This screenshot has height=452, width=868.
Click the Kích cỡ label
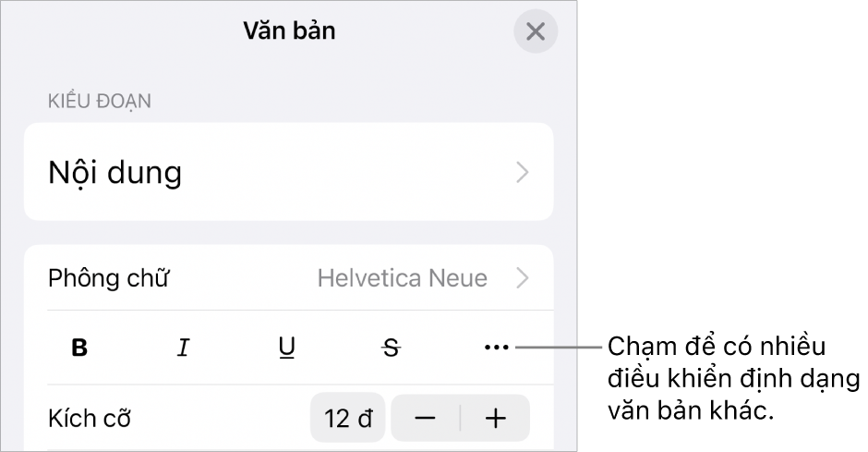click(x=90, y=419)
